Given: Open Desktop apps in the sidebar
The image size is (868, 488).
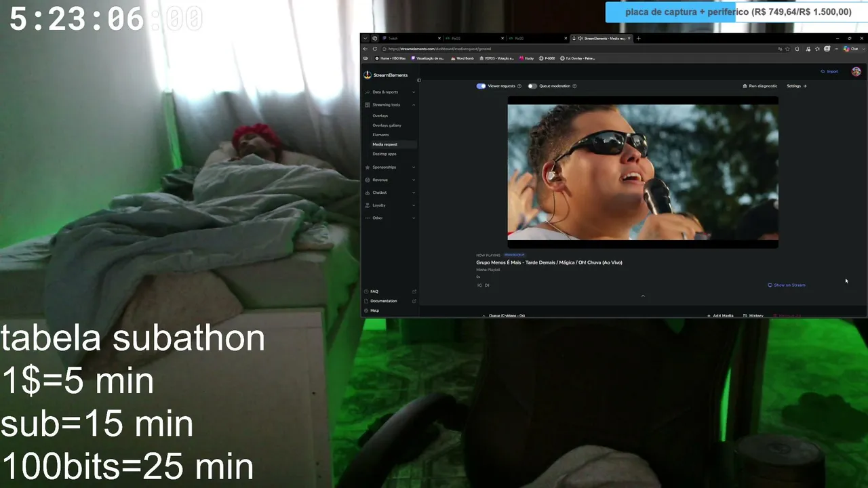Looking at the screenshot, I should (x=384, y=154).
